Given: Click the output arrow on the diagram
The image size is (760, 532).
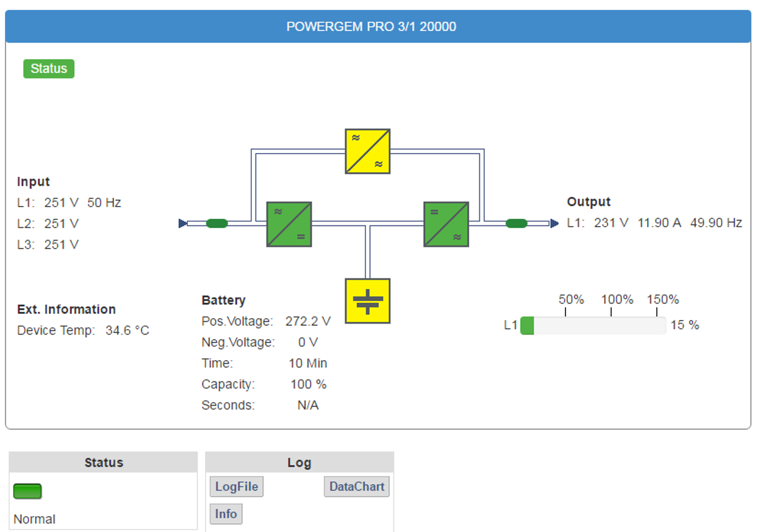Looking at the screenshot, I should pyautogui.click(x=554, y=224).
